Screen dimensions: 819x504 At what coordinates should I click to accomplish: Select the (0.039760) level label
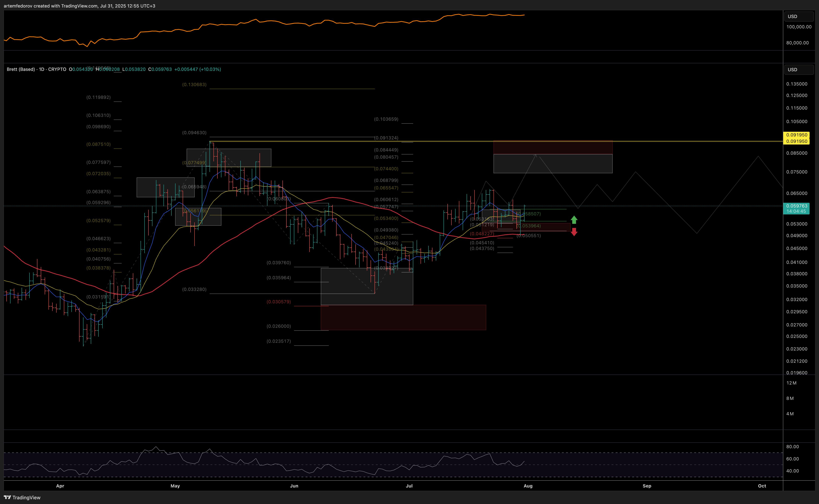[x=279, y=263]
